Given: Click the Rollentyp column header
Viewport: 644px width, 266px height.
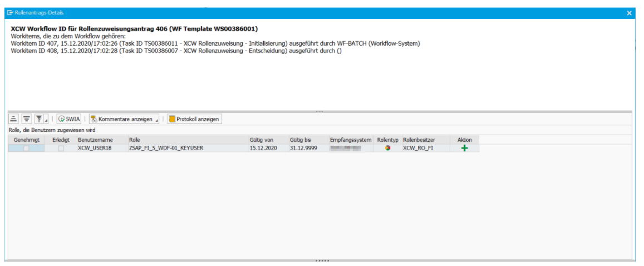Looking at the screenshot, I should coord(388,140).
